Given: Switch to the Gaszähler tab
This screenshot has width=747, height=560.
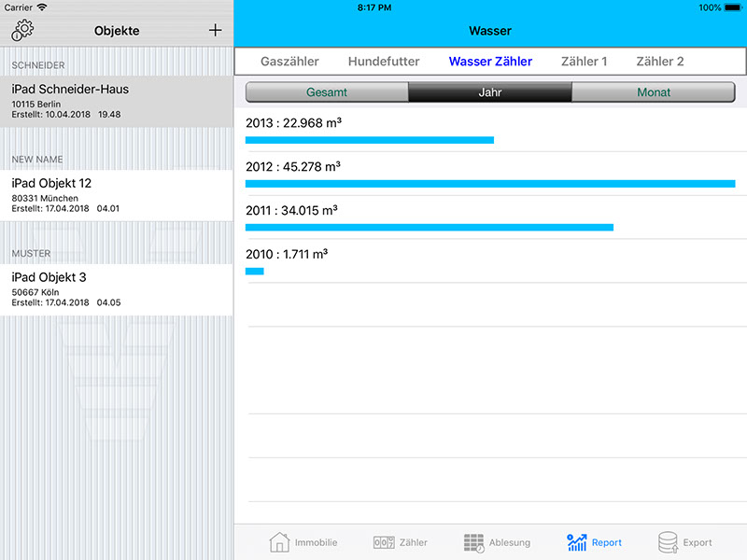Looking at the screenshot, I should coord(289,62).
